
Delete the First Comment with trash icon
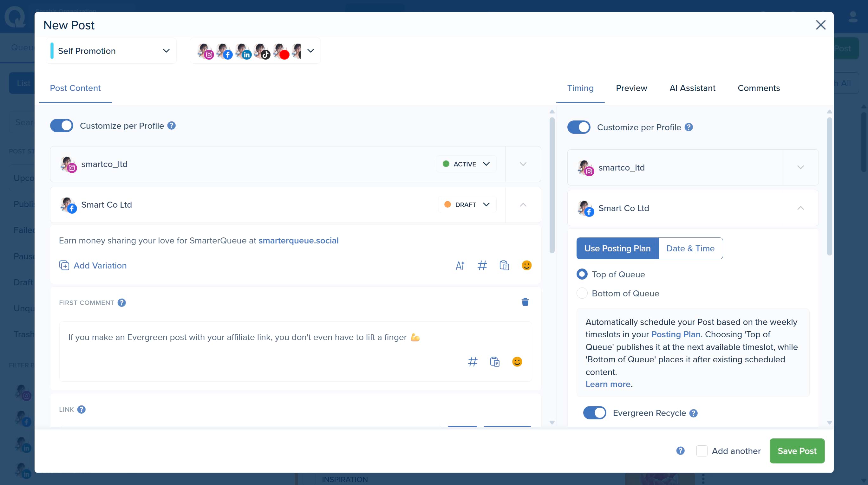point(525,302)
